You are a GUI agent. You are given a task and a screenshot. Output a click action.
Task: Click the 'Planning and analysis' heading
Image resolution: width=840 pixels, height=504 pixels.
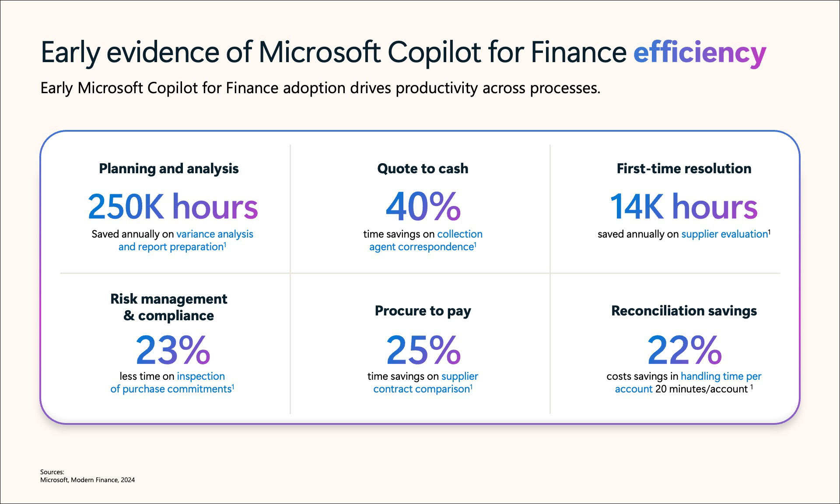[169, 168]
